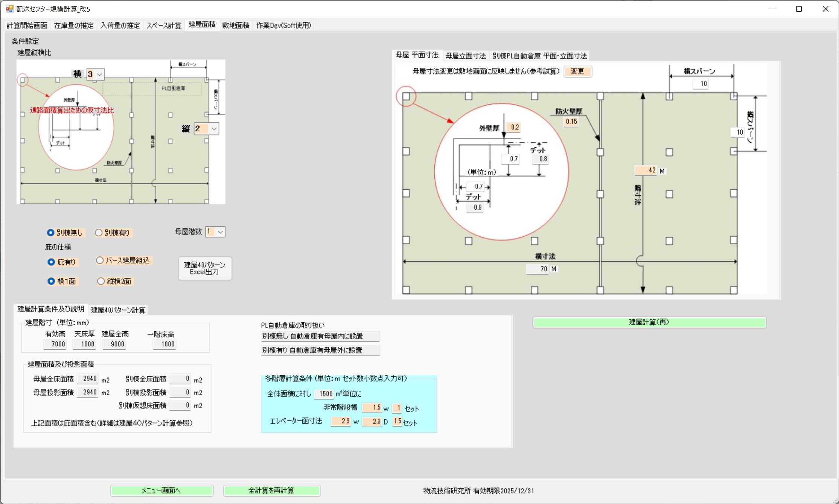Switch to 敷地面積 tab
The image size is (839, 504).
tap(236, 25)
